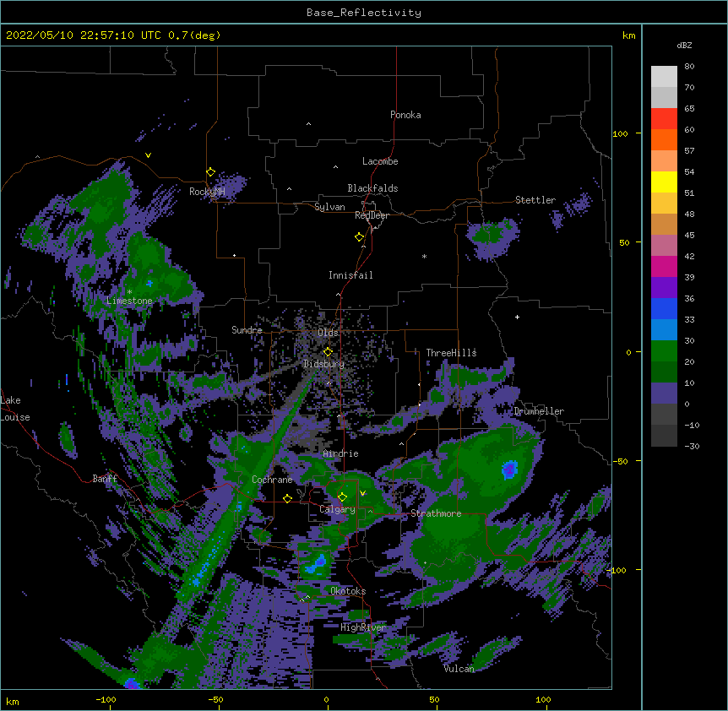The height and width of the screenshot is (711, 728).
Task: Click the RockyMH label
Action: click(x=207, y=192)
